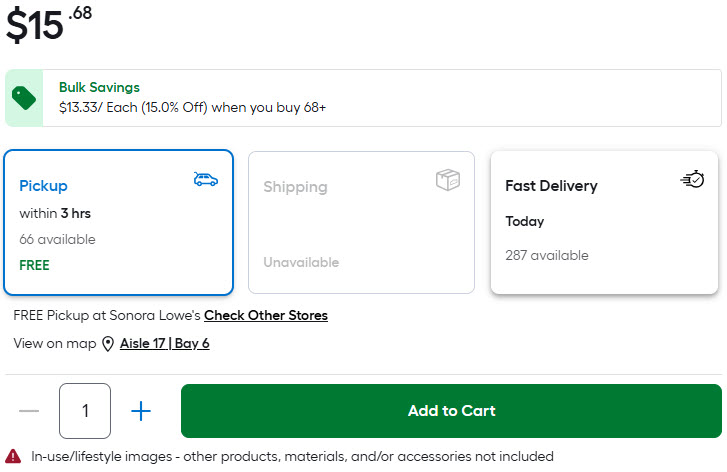This screenshot has width=727, height=472.
Task: Click the bulk savings discount description
Action: [x=192, y=106]
